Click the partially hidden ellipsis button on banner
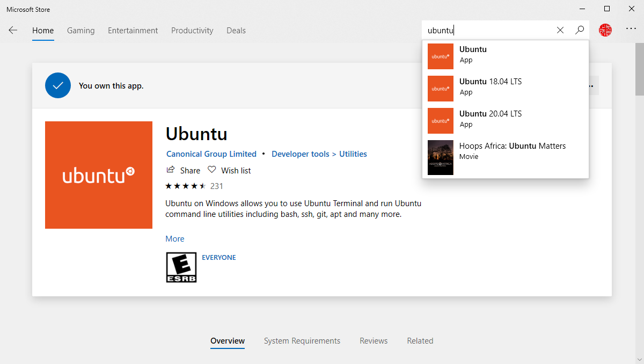 tap(594, 85)
